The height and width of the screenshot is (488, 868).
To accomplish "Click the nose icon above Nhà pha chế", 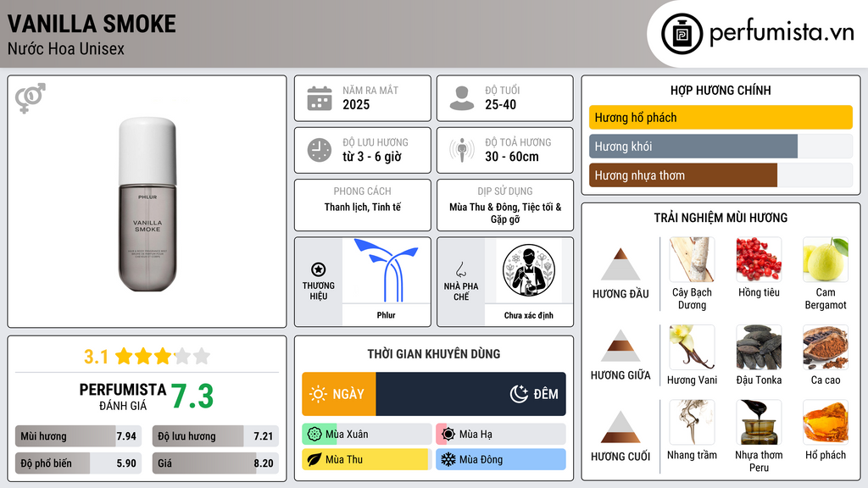I will (x=460, y=269).
